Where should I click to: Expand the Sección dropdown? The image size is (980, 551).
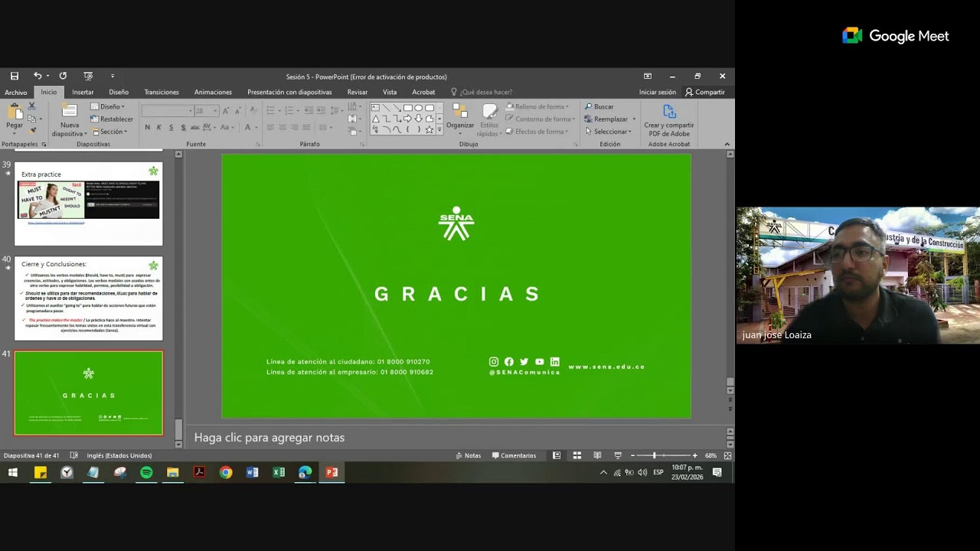(108, 132)
